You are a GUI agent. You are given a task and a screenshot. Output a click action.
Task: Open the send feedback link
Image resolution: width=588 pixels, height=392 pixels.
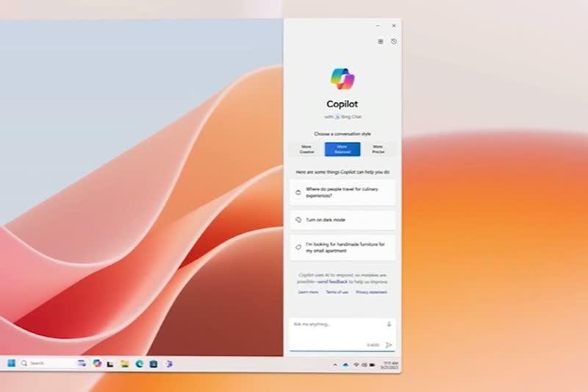[x=333, y=282]
